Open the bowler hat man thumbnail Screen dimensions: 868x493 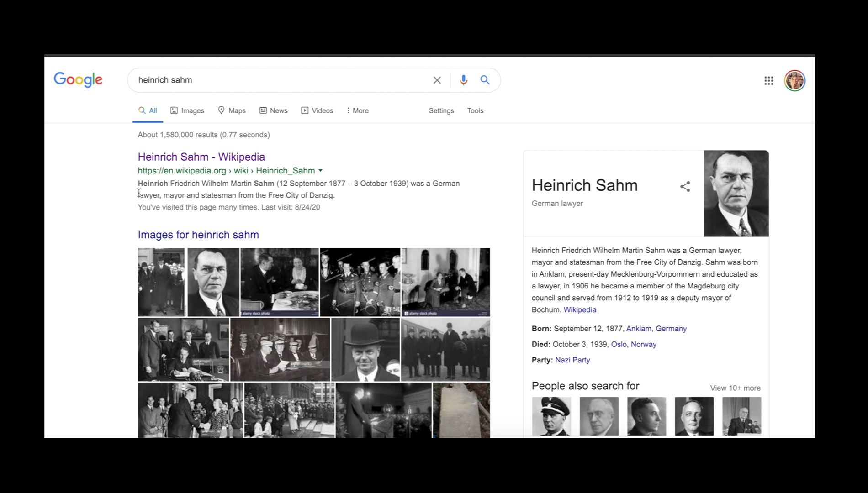point(365,350)
